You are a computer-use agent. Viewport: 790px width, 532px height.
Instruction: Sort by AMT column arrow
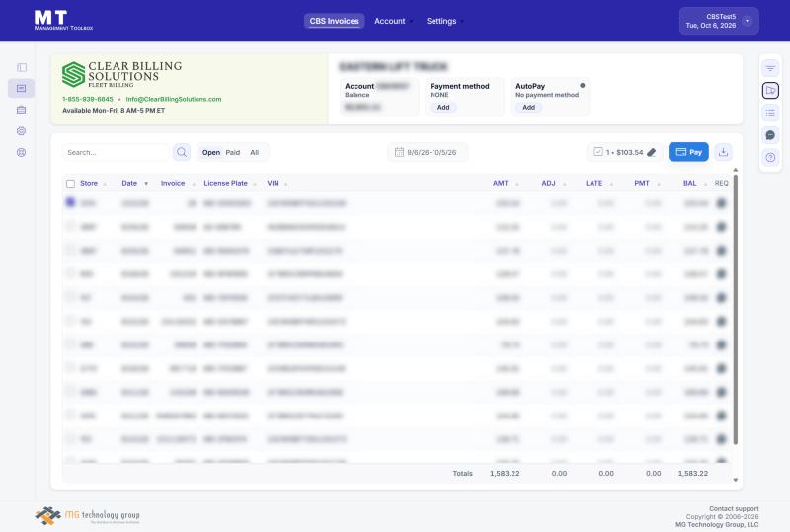tap(516, 184)
